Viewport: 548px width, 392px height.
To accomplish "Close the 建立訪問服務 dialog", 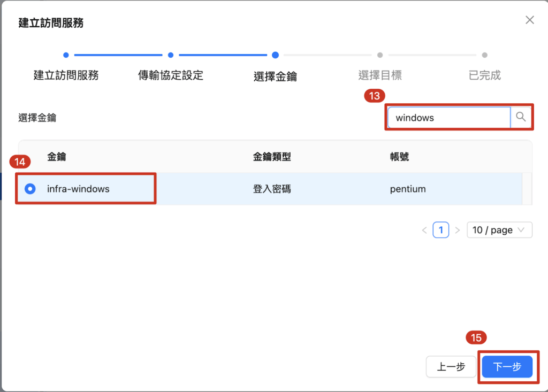I will click(529, 20).
